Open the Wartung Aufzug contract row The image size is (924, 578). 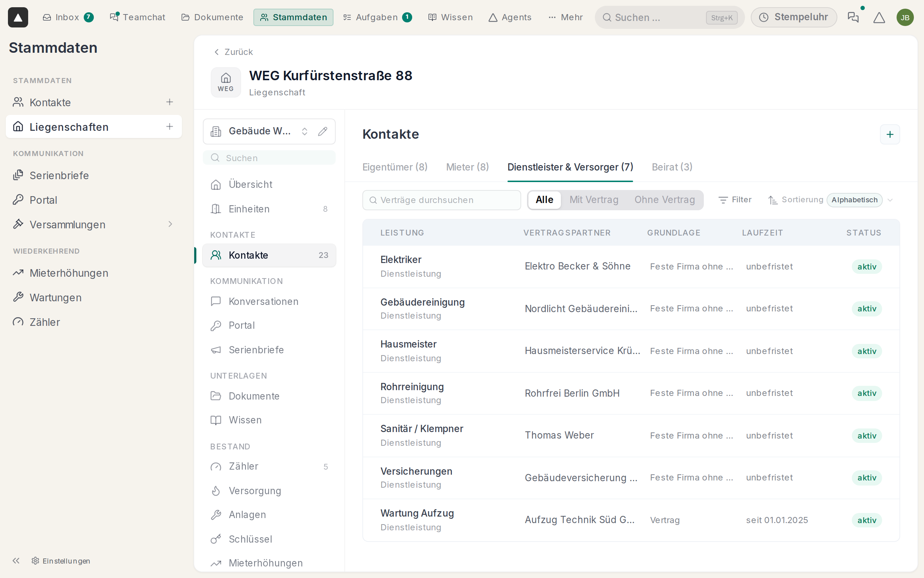(x=631, y=520)
